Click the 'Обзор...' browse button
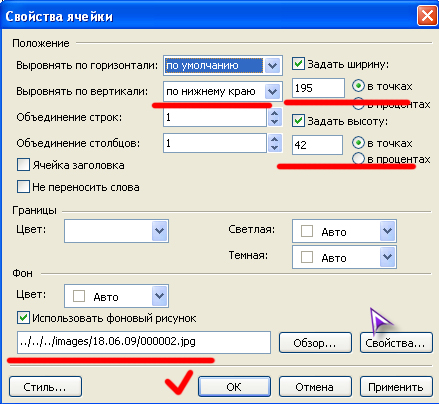439x404 pixels. click(x=315, y=342)
